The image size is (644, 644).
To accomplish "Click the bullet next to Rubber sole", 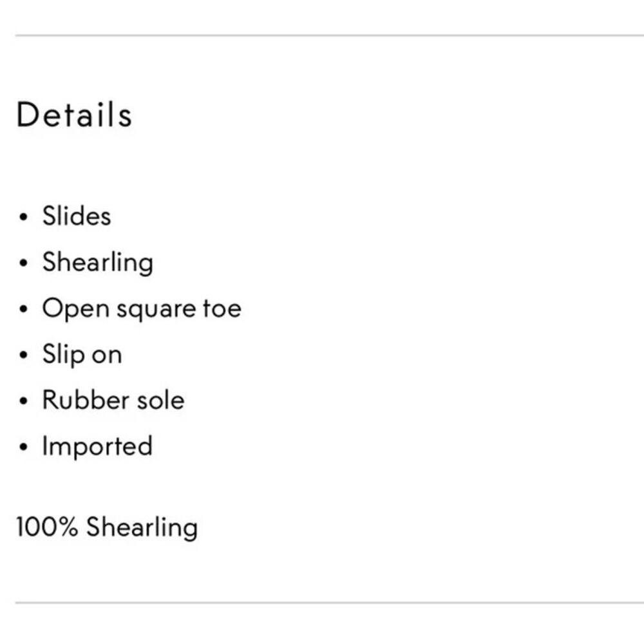I will coord(24,401).
